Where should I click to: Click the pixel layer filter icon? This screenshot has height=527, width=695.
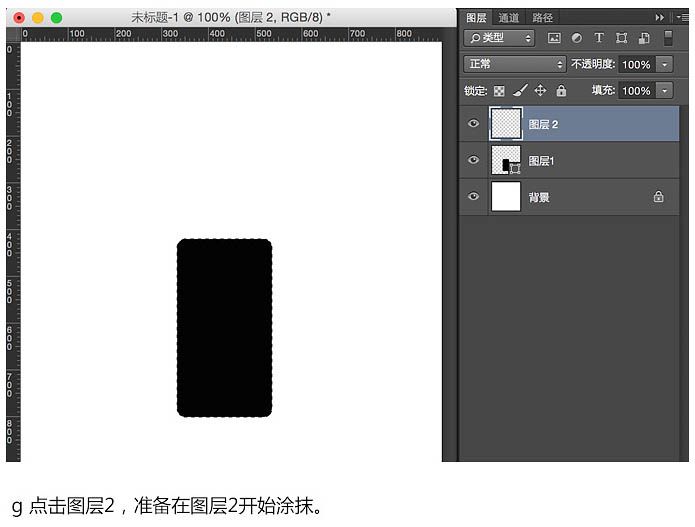[554, 38]
